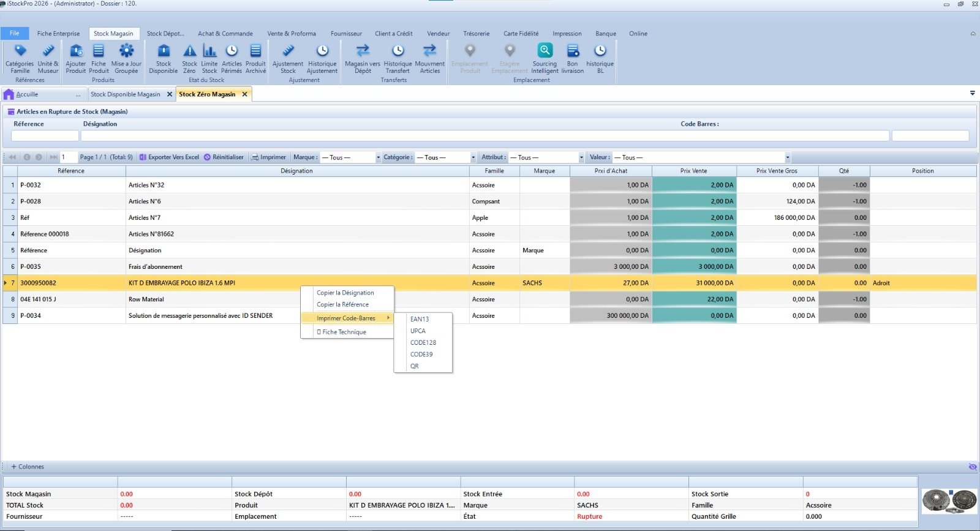
Task: Toggle the eye visibility icon in the Colonnes bar
Action: point(973,467)
